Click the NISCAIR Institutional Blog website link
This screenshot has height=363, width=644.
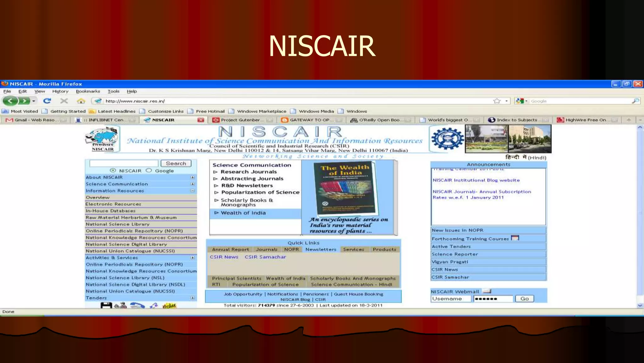[476, 180]
